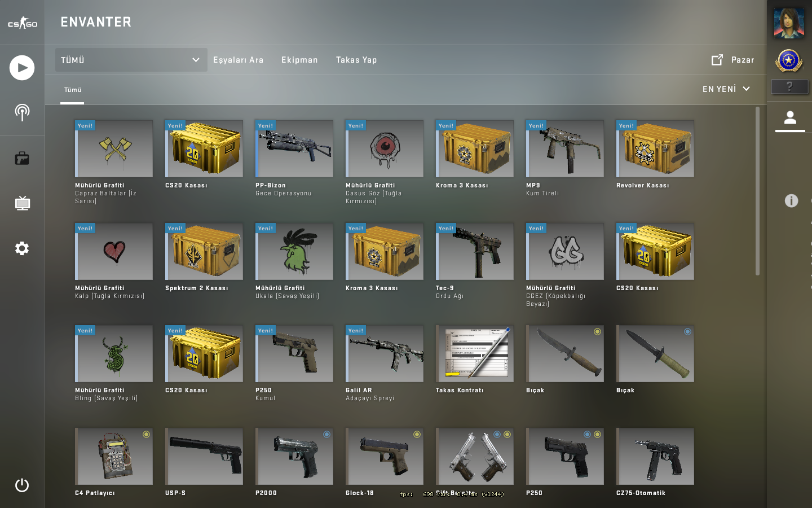The width and height of the screenshot is (812, 508).
Task: Open the inventory briefcase icon
Action: pyautogui.click(x=22, y=158)
